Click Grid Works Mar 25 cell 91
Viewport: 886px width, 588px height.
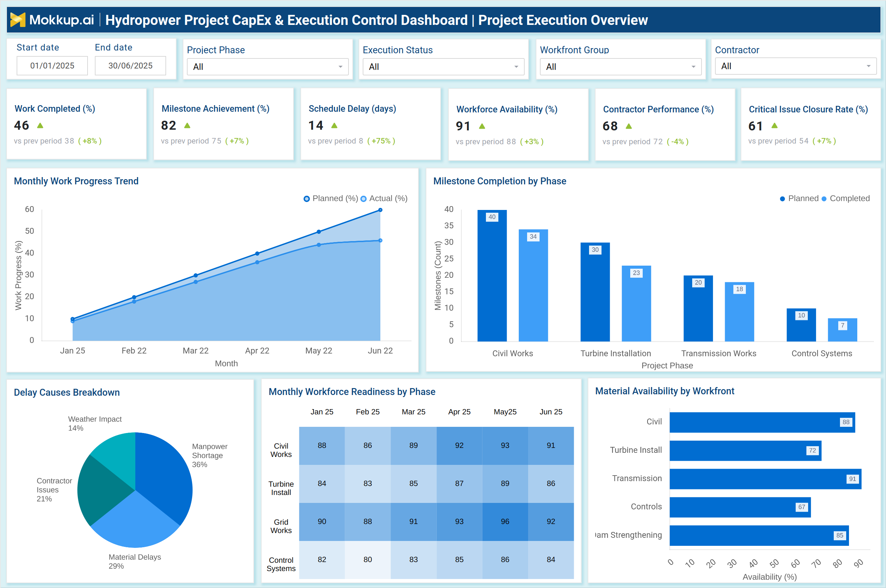point(414,522)
